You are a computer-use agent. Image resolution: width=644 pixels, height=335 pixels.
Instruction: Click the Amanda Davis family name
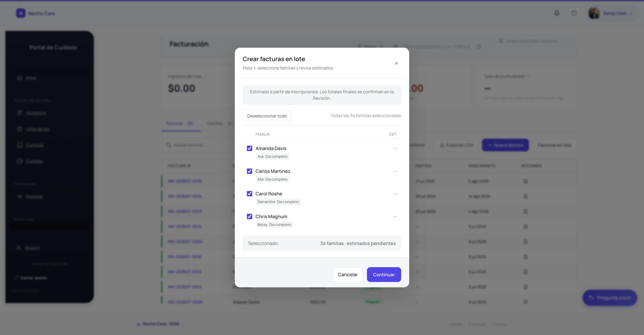pos(271,148)
